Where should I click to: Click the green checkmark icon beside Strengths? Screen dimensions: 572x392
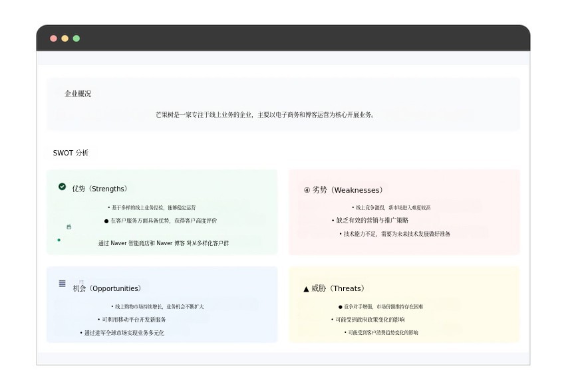(x=62, y=187)
